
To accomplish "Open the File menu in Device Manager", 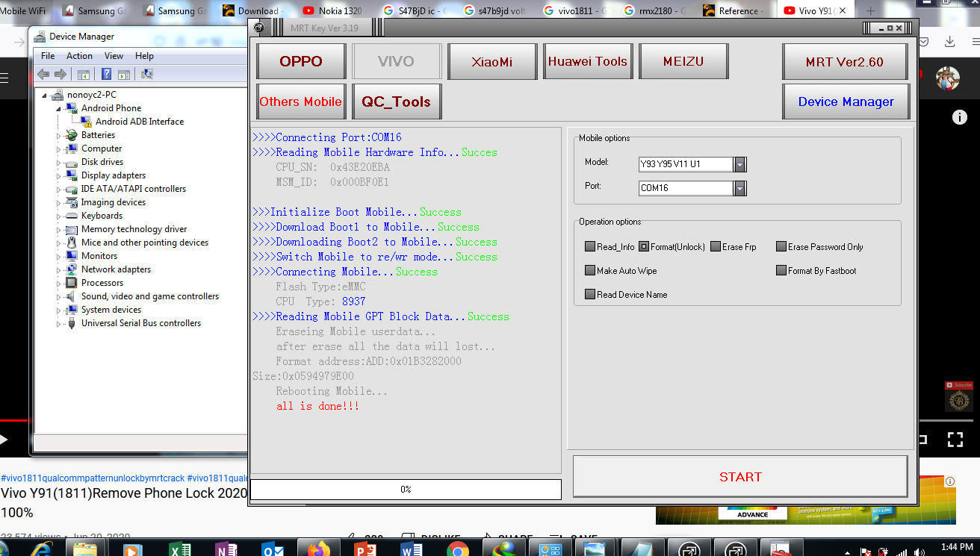I will pos(48,56).
